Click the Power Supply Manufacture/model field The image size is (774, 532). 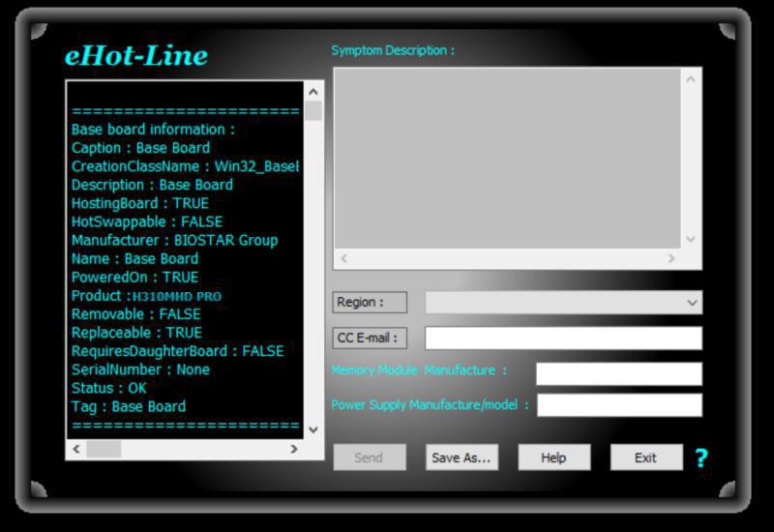coord(619,404)
